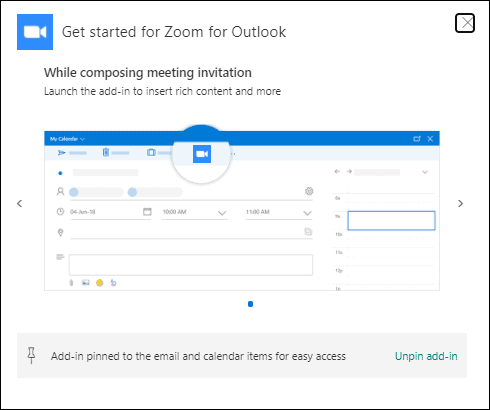The image size is (490, 410).
Task: Click the magnified Zoom add-in icon
Action: 202,154
